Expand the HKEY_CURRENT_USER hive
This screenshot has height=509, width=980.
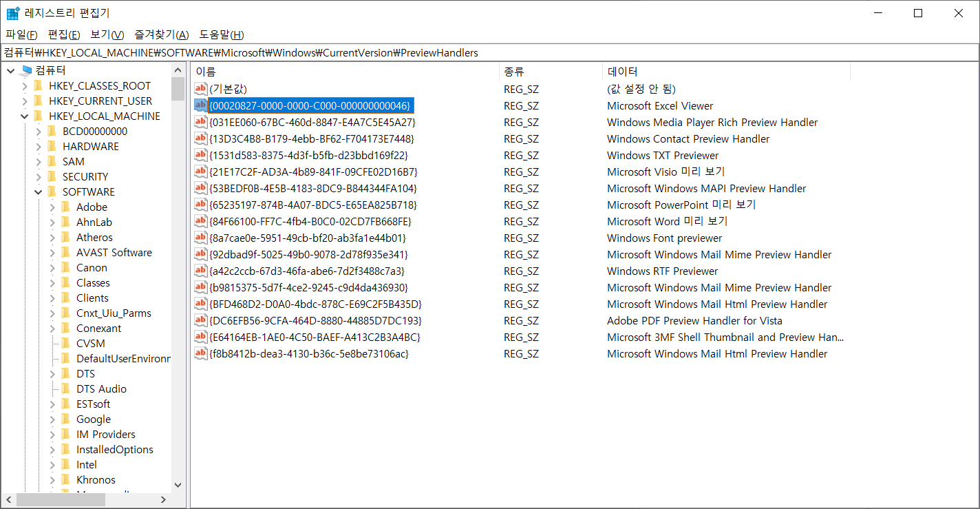coord(25,101)
